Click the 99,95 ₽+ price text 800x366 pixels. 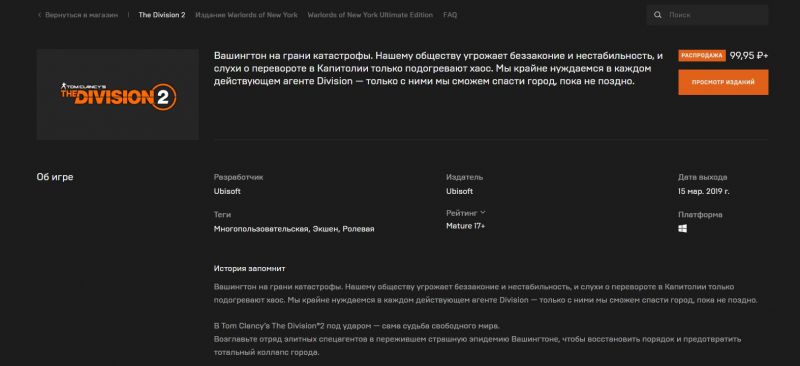(x=748, y=56)
